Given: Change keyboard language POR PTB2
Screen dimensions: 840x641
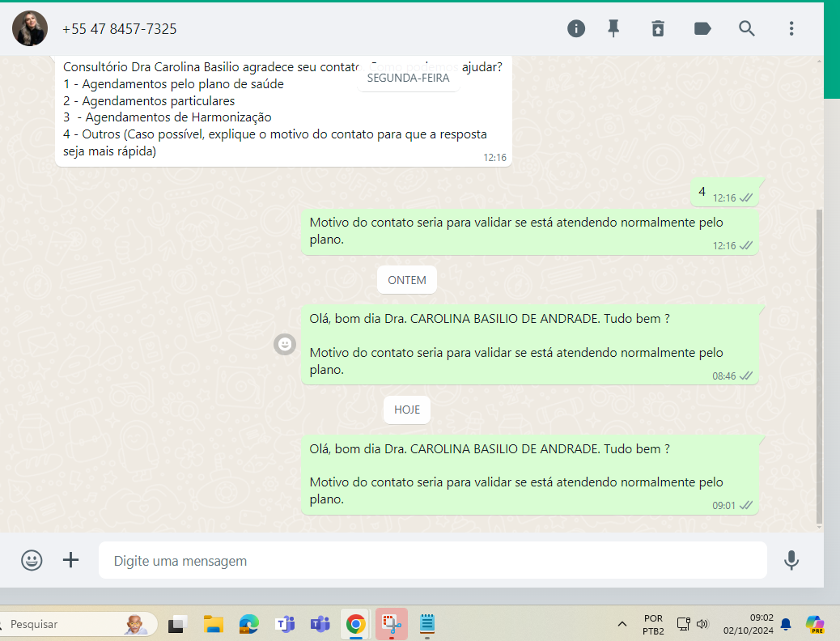Looking at the screenshot, I should (x=653, y=624).
